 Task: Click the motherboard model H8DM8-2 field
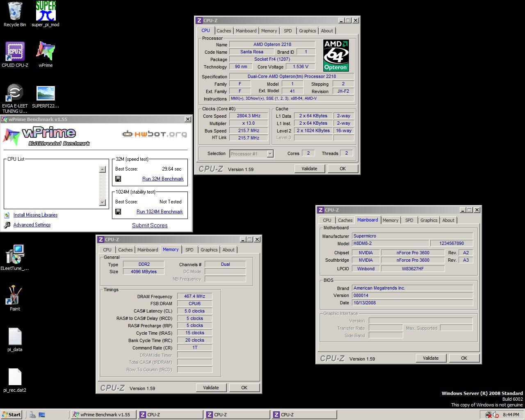(390, 243)
